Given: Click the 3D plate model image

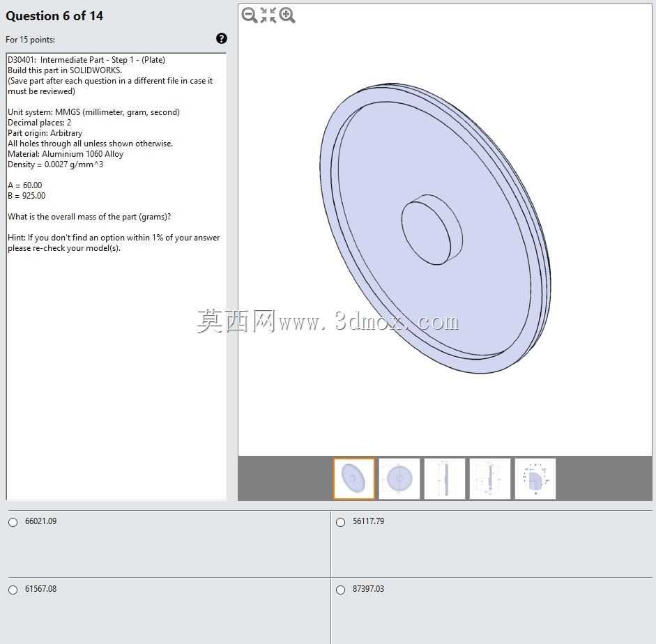Looking at the screenshot, I should pyautogui.click(x=435, y=228).
